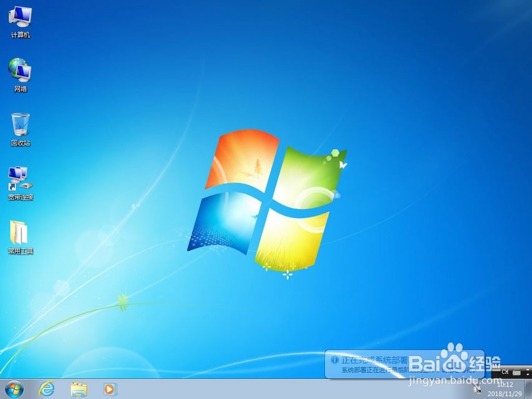Start Windows Media Player from the taskbar
This screenshot has height=399, width=532.
pyautogui.click(x=110, y=388)
